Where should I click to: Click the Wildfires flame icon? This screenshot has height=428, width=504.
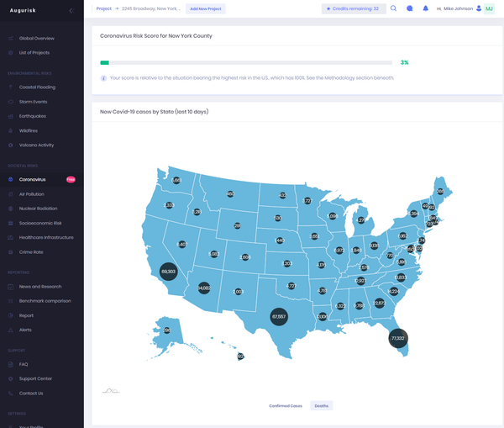(x=11, y=130)
